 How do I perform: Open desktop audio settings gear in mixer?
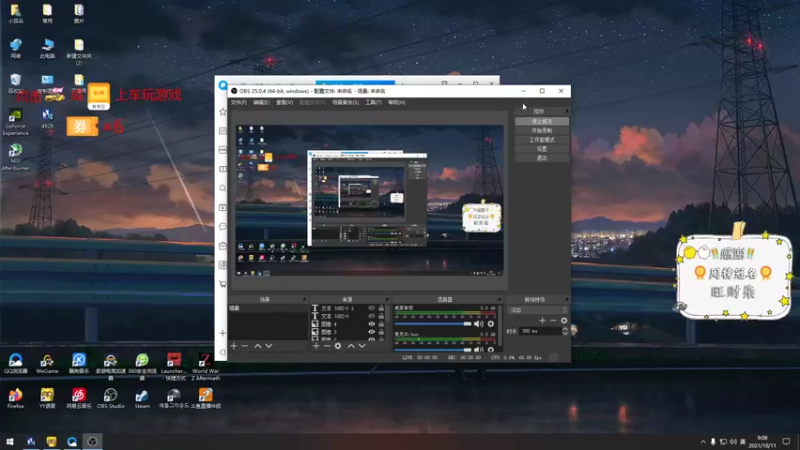pos(491,324)
